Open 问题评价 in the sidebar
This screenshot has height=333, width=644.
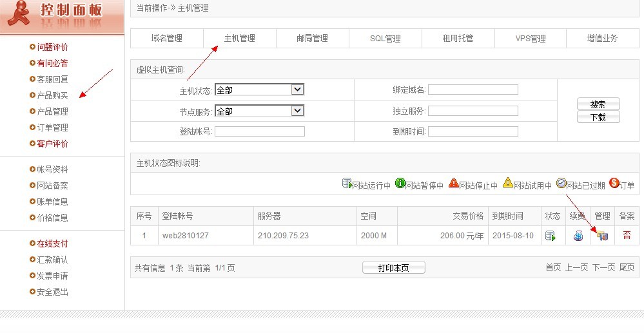click(53, 47)
